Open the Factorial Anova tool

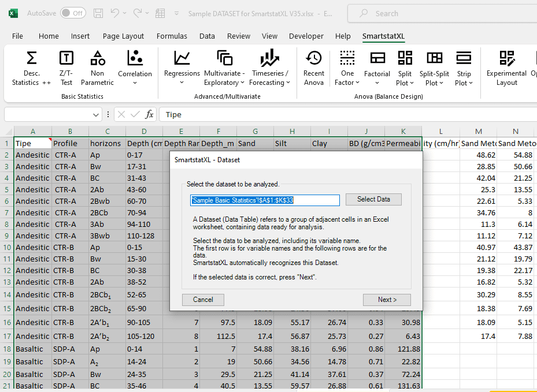click(x=377, y=68)
